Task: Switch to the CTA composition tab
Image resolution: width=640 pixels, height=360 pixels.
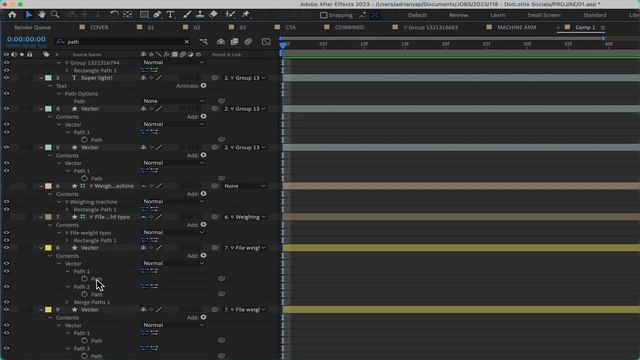Action: 291,27
